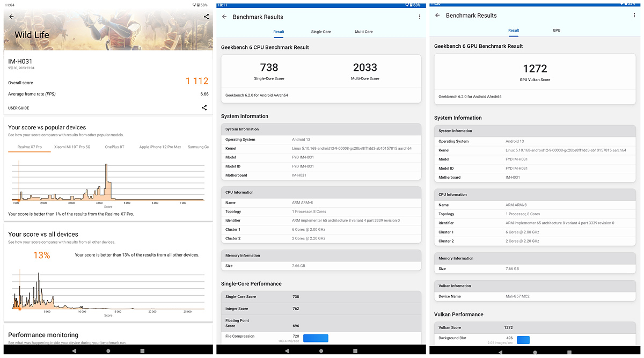Tap the 1 112 overall score value
Viewport: 644px width, 358px height.
click(197, 81)
